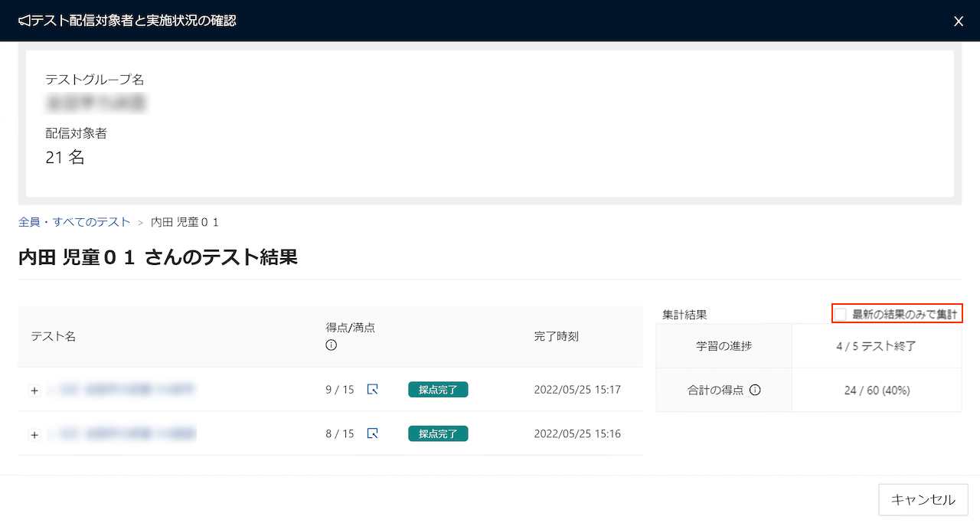This screenshot has width=980, height=523.
Task: Open the blurred test name scored 9 / 15
Action: click(x=121, y=390)
